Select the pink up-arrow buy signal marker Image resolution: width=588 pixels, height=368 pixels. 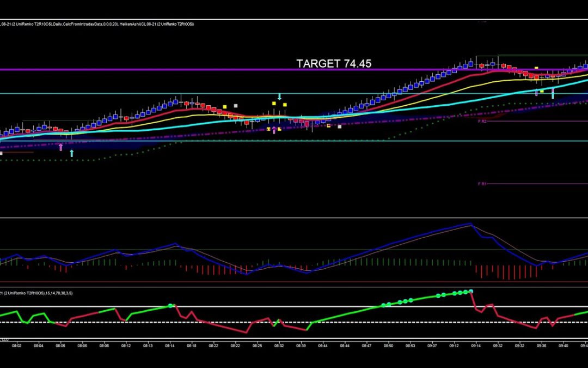pos(60,147)
